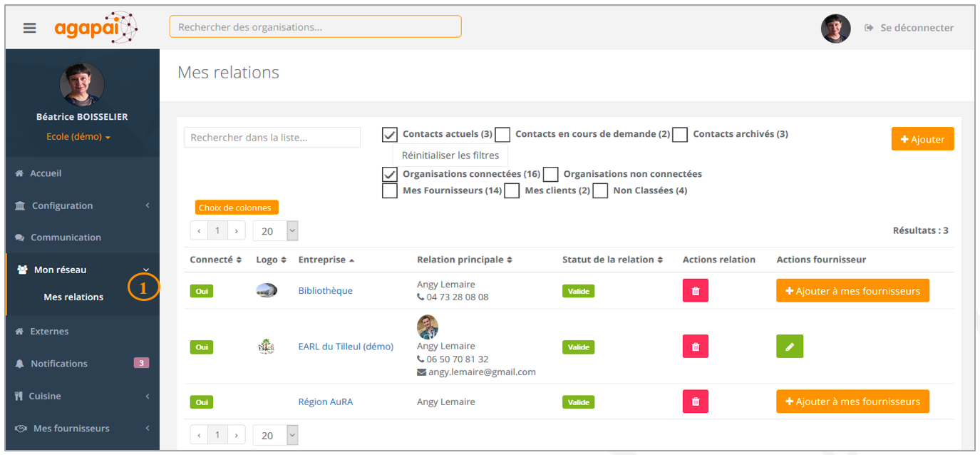Check the Non Classées checkbox
Screen dimensions: 980x455
[600, 191]
